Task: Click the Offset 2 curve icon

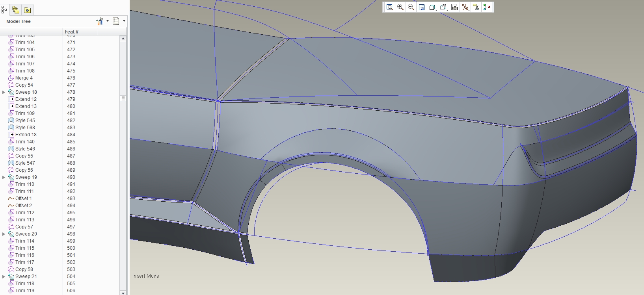Action: pos(11,205)
